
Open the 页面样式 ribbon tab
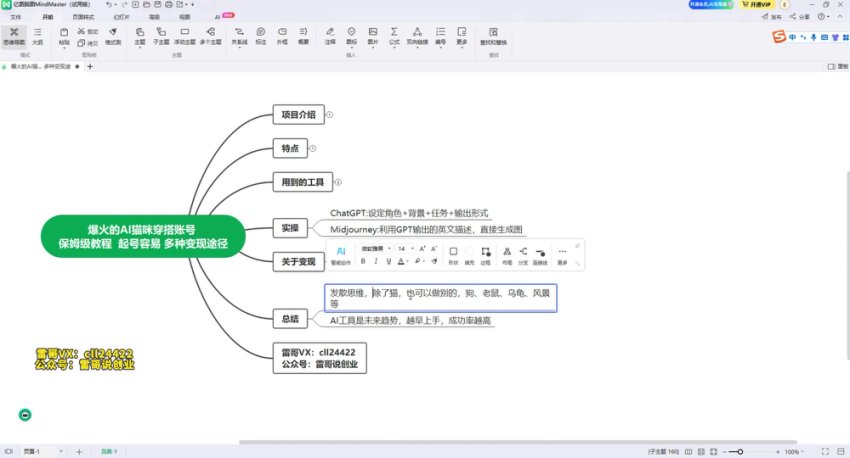(84, 17)
